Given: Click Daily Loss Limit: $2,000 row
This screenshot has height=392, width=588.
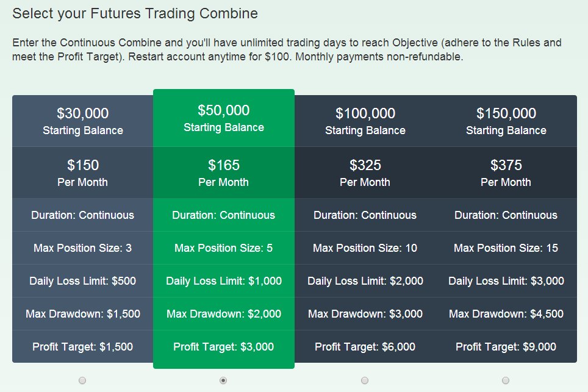Looking at the screenshot, I should point(365,280).
